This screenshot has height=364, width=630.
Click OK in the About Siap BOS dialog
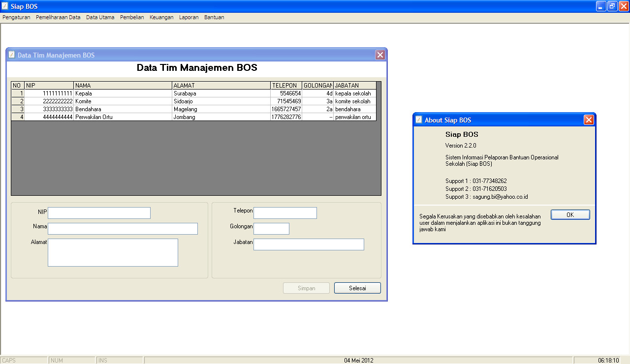(570, 214)
